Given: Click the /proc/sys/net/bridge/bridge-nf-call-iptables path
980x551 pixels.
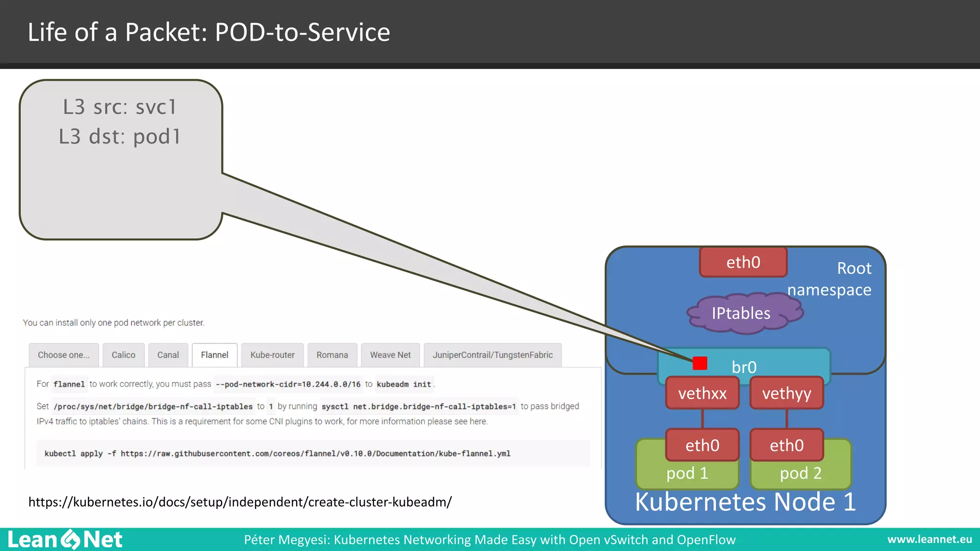Looking at the screenshot, I should [153, 407].
